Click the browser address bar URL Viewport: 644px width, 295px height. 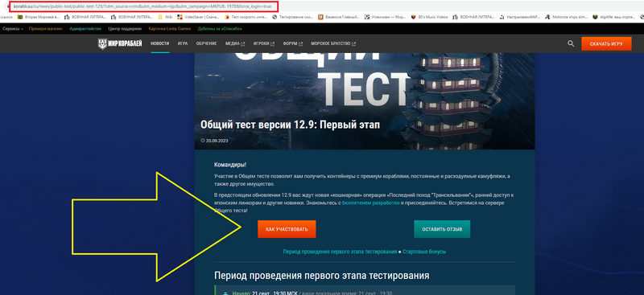click(142, 6)
